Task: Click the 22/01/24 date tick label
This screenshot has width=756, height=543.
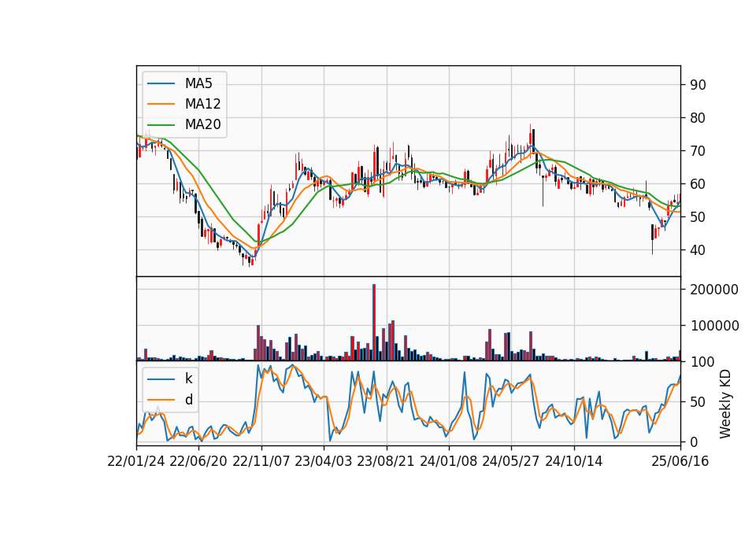Action: tap(136, 461)
